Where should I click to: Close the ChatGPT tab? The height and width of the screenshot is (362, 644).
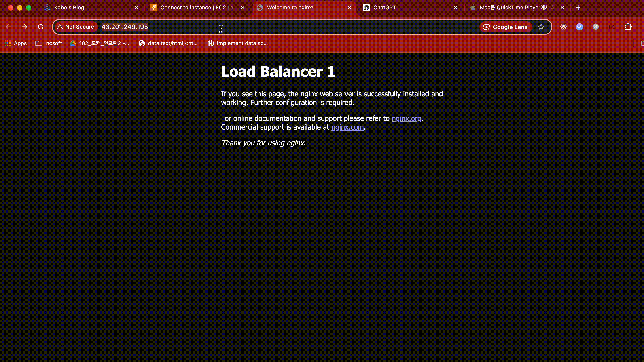tap(456, 8)
